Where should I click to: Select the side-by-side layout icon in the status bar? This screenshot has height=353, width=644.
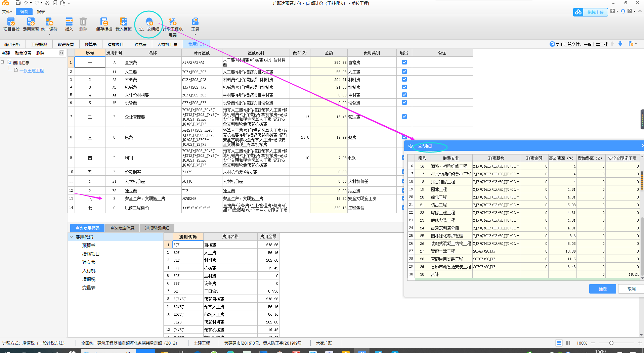568,343
